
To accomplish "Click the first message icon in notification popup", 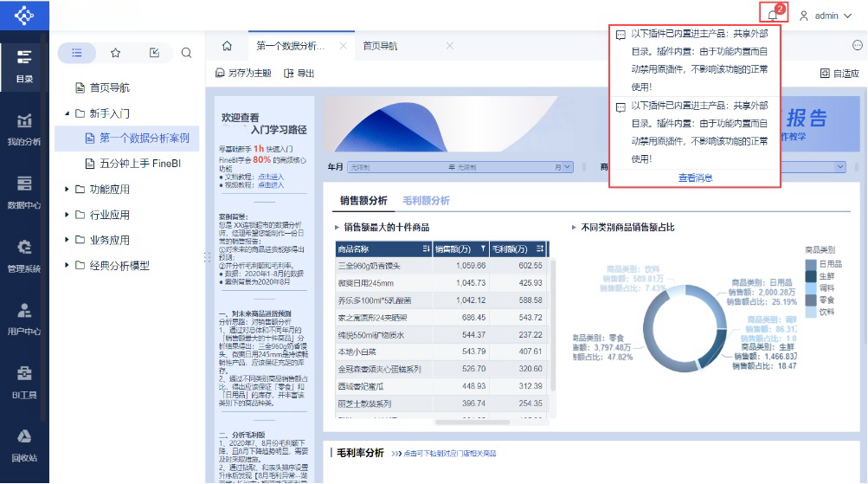I will pyautogui.click(x=620, y=35).
